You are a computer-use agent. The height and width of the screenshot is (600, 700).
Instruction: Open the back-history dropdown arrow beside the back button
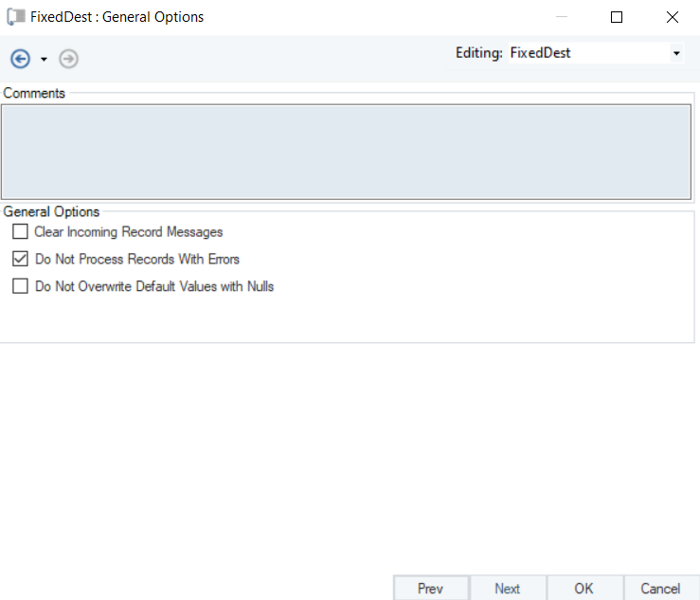pyautogui.click(x=44, y=60)
